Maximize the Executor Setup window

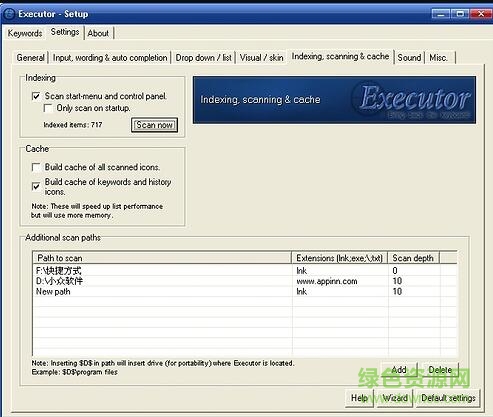[x=460, y=14]
